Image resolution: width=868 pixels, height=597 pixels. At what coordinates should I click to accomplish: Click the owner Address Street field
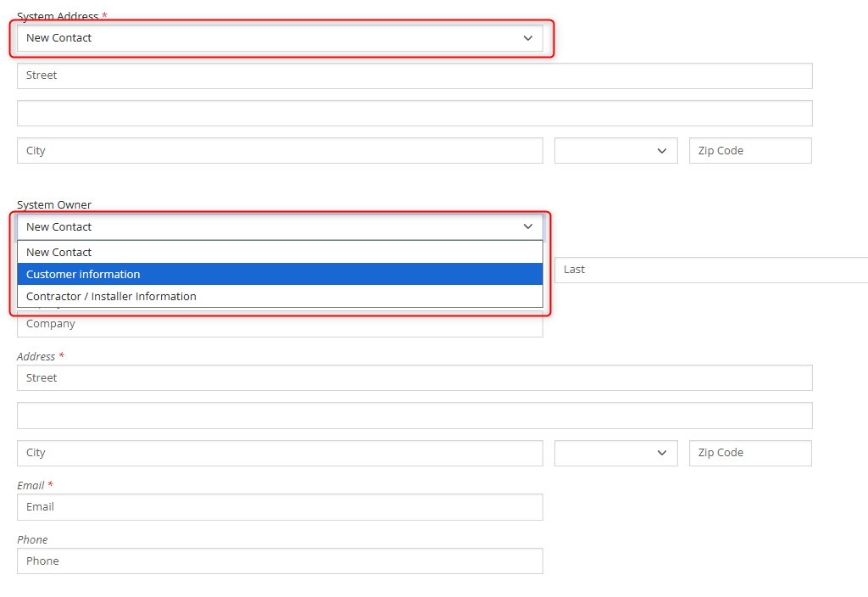(415, 378)
